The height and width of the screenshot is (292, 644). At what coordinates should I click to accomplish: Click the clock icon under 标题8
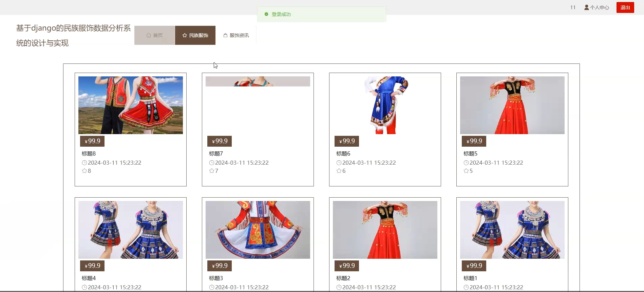[84, 163]
